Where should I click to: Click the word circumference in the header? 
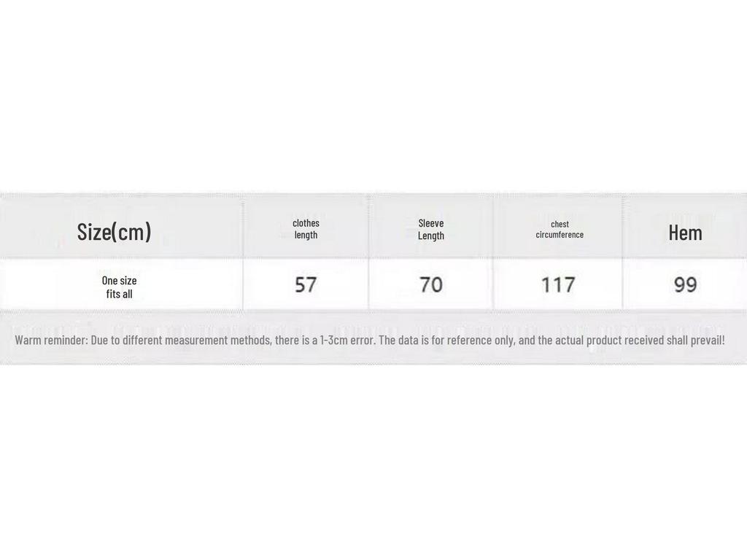(560, 235)
